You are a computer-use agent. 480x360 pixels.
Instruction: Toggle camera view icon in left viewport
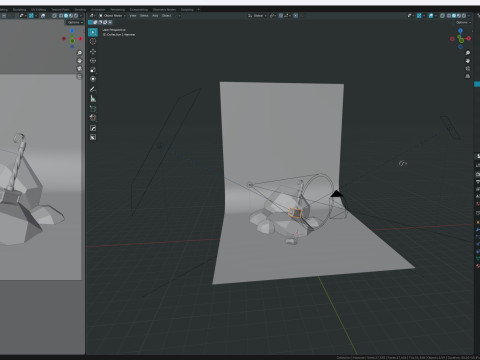click(x=79, y=68)
